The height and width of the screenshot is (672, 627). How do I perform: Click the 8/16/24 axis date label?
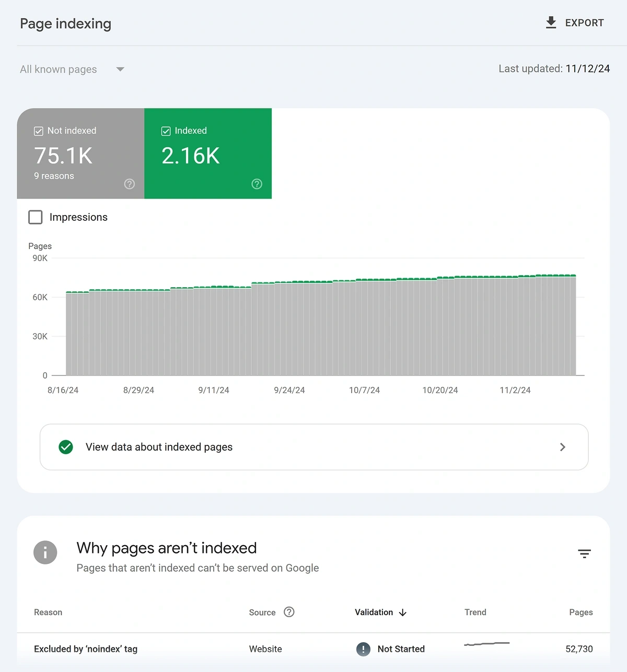(63, 390)
